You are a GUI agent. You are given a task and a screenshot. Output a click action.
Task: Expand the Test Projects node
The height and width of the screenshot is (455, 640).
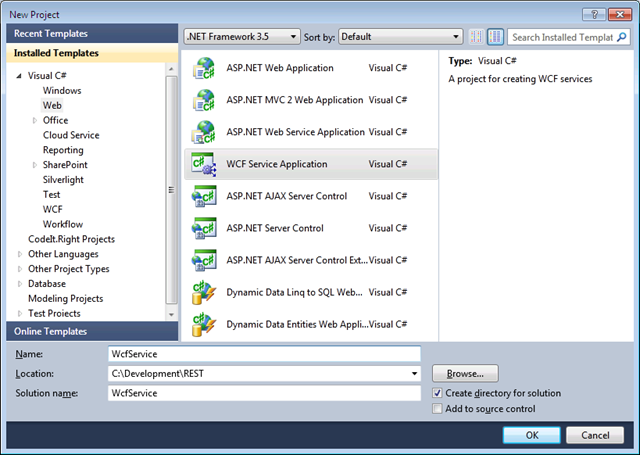point(20,313)
